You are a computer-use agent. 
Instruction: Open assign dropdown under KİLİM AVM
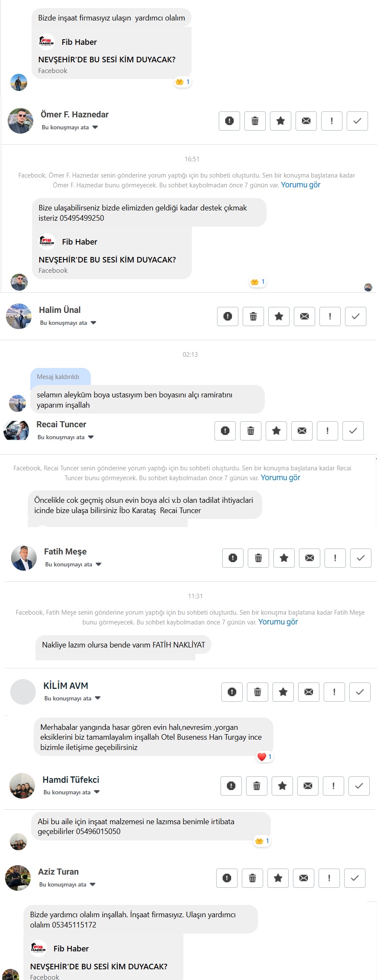[72, 698]
